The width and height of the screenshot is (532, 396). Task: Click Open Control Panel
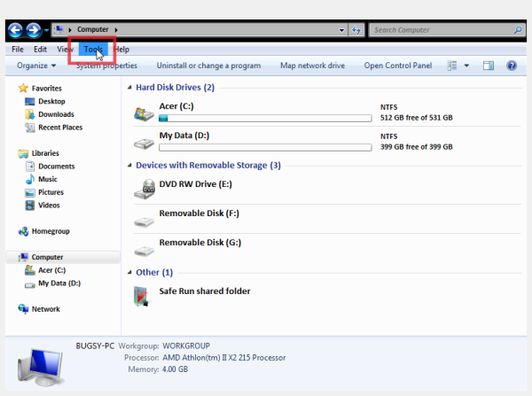point(398,66)
